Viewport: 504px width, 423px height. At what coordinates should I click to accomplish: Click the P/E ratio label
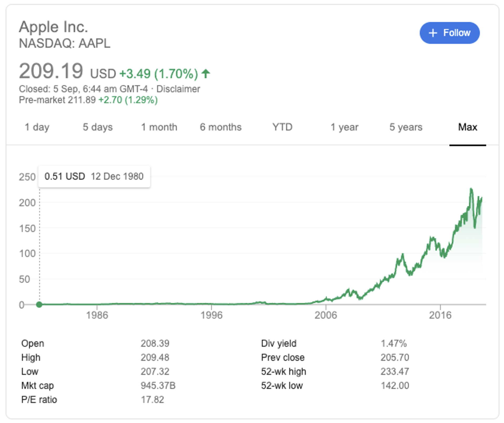click(x=39, y=400)
